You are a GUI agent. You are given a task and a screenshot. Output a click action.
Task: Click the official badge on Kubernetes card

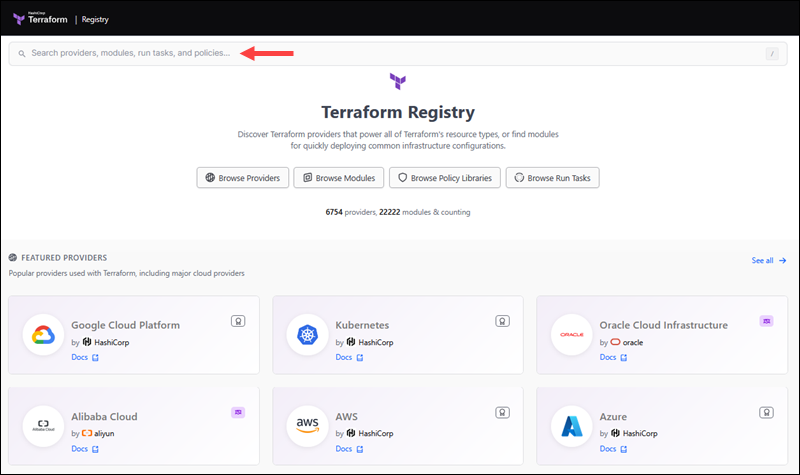pos(503,321)
